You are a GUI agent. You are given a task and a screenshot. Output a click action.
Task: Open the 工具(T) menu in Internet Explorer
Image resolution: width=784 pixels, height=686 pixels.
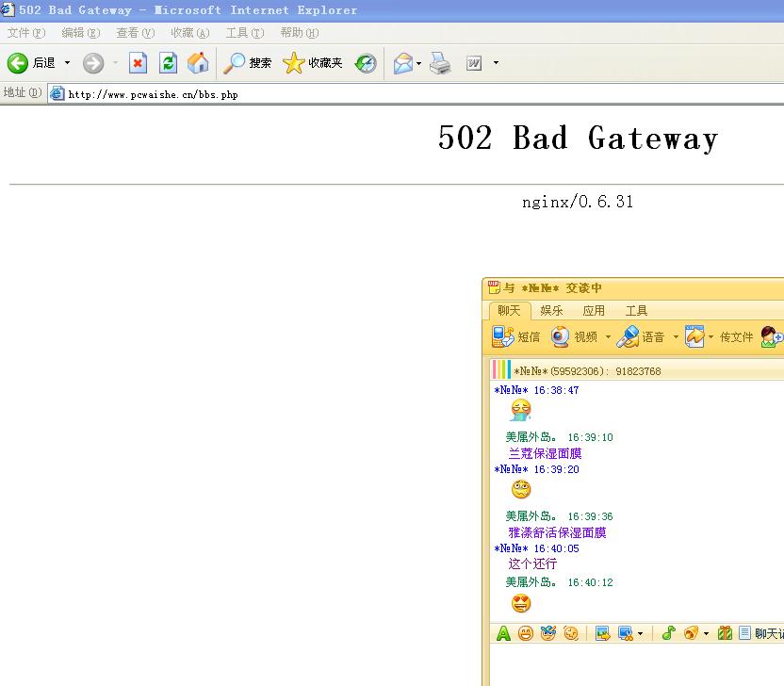tap(244, 33)
